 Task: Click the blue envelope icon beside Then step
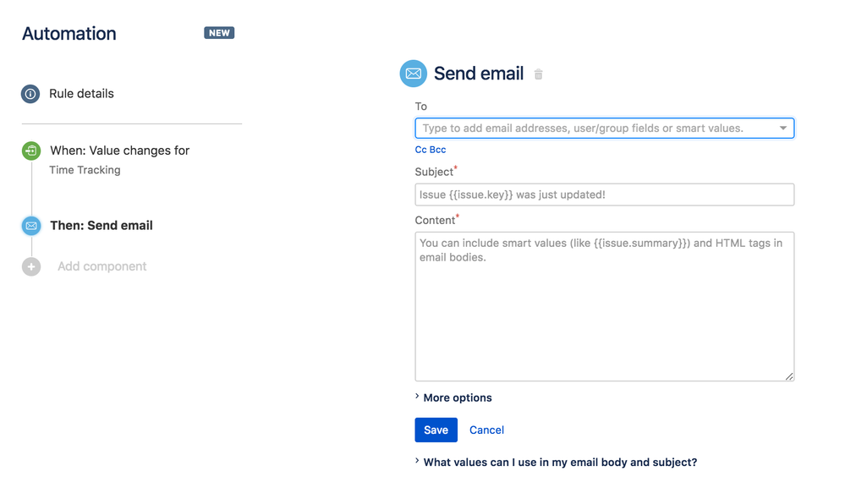tap(30, 226)
